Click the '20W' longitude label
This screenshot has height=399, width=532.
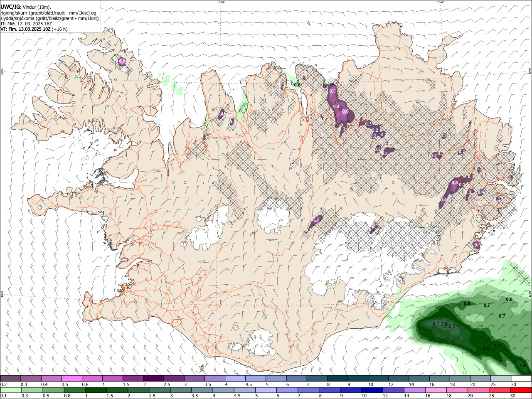tap(221, 2)
